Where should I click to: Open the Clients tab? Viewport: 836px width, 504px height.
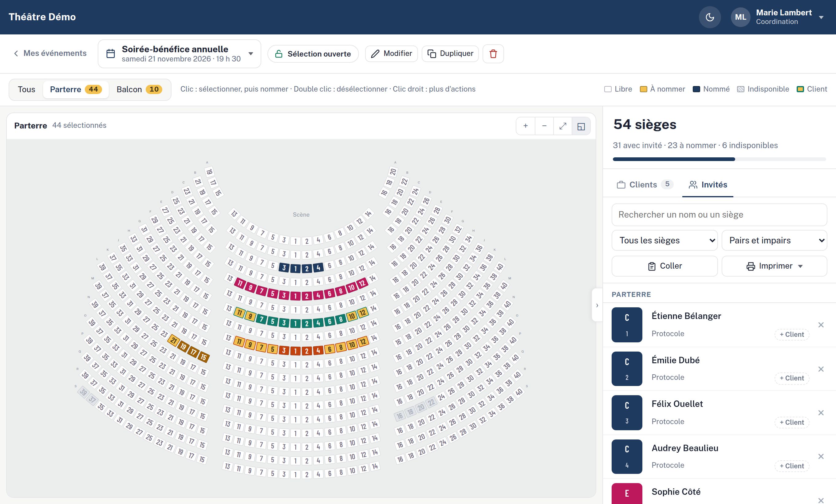click(645, 185)
